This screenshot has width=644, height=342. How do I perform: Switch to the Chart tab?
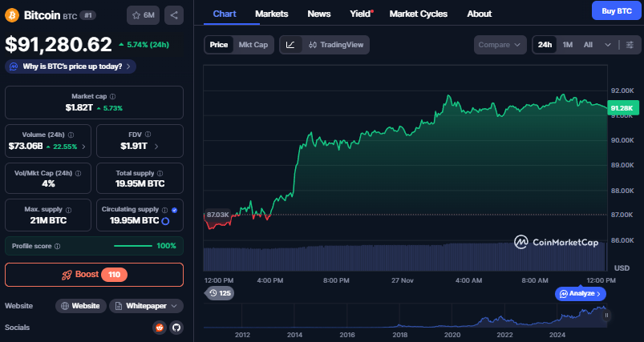click(x=225, y=14)
